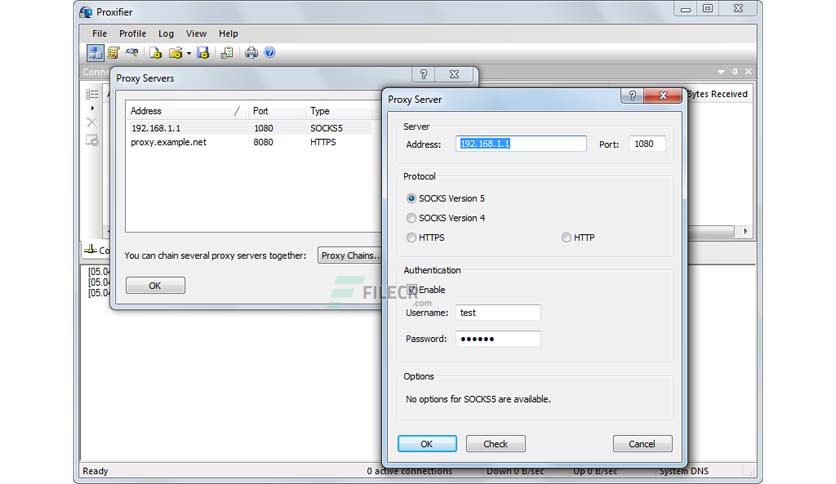
Task: Open Proxification Rules from toolbar
Action: coord(113,52)
